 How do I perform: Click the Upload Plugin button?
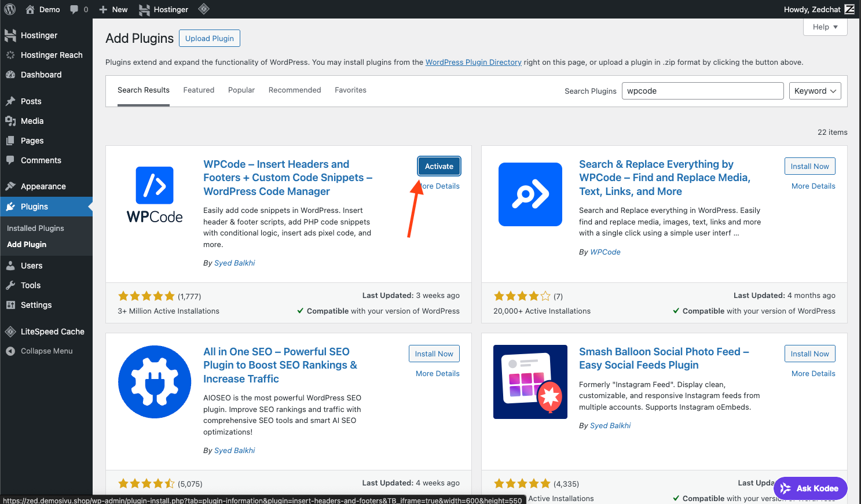[x=210, y=38]
